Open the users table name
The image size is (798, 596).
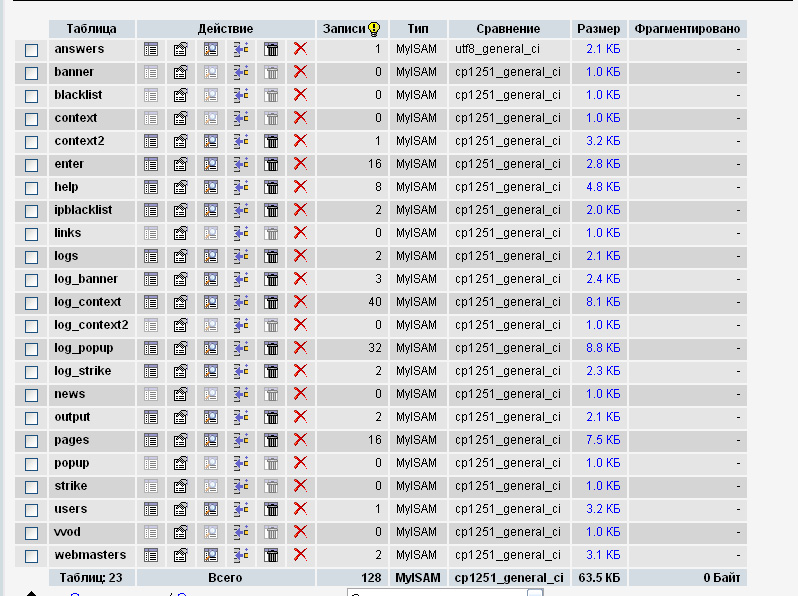point(71,509)
